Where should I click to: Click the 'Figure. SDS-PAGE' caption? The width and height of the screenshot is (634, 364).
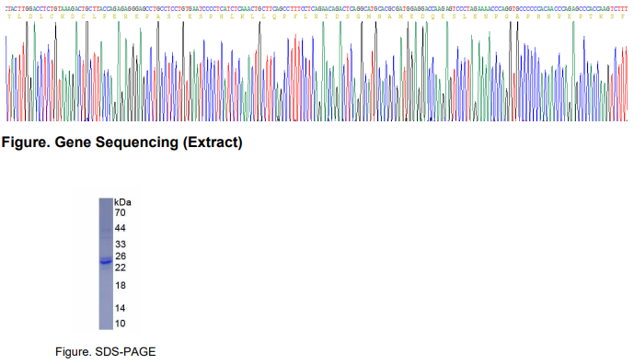[106, 352]
